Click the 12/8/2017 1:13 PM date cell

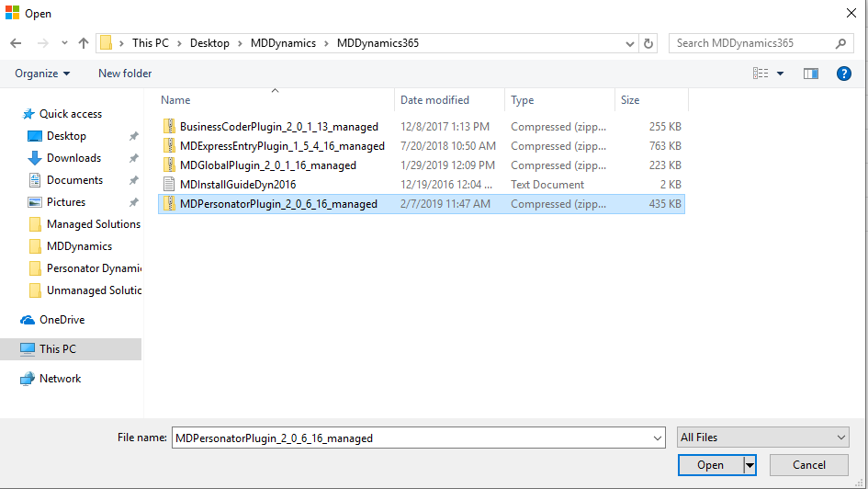445,127
